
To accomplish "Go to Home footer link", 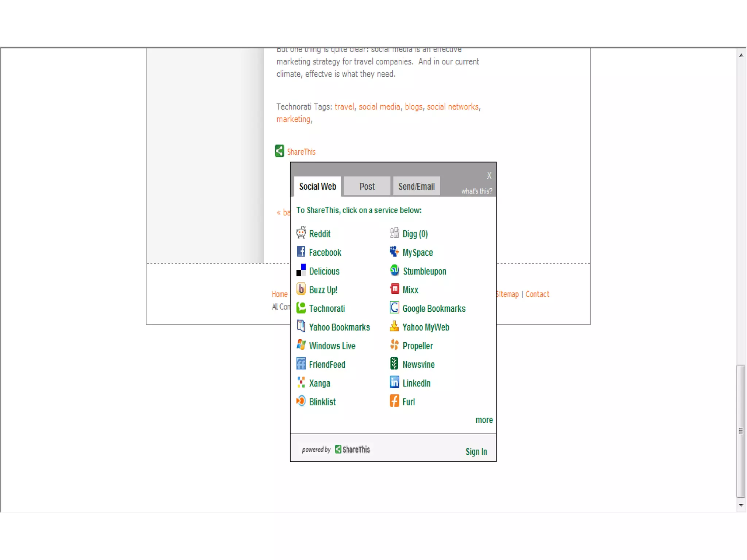I will pos(279,294).
